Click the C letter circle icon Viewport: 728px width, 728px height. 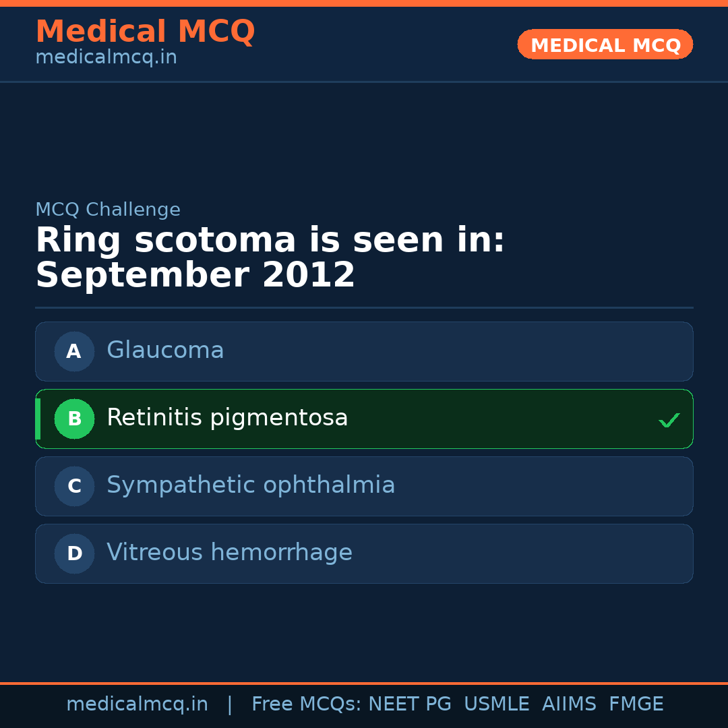tap(74, 486)
